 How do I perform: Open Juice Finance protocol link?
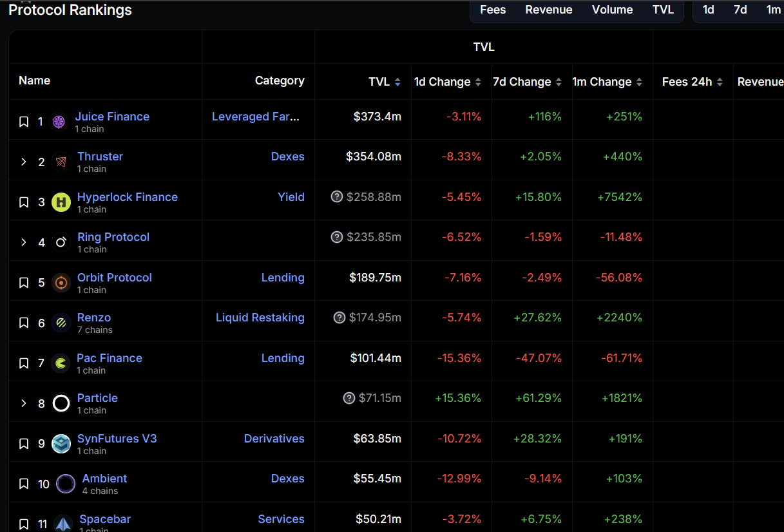[112, 117]
